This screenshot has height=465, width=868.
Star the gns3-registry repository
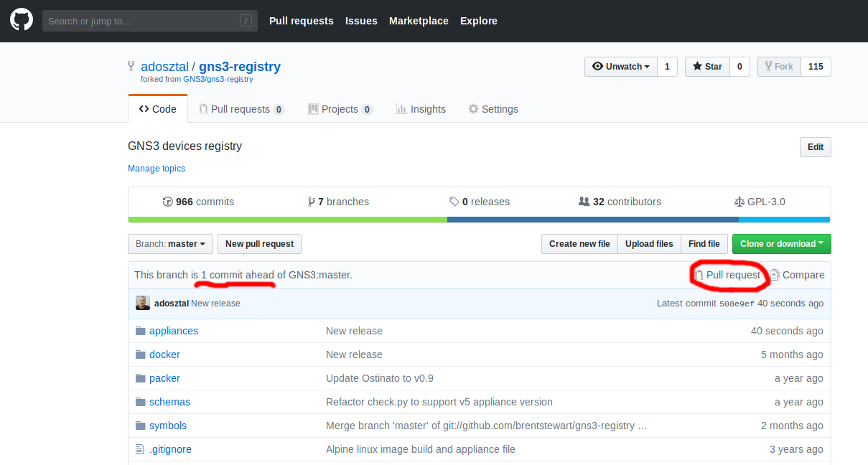(x=706, y=66)
